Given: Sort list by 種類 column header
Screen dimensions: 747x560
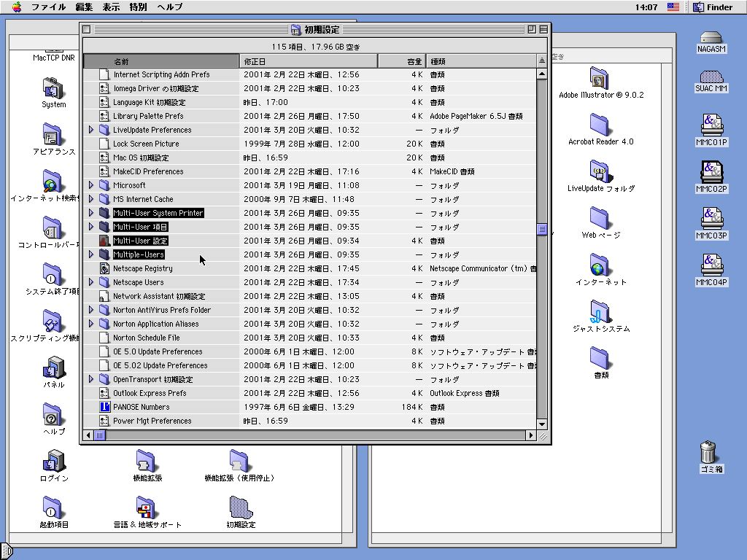Looking at the screenshot, I should [x=481, y=61].
